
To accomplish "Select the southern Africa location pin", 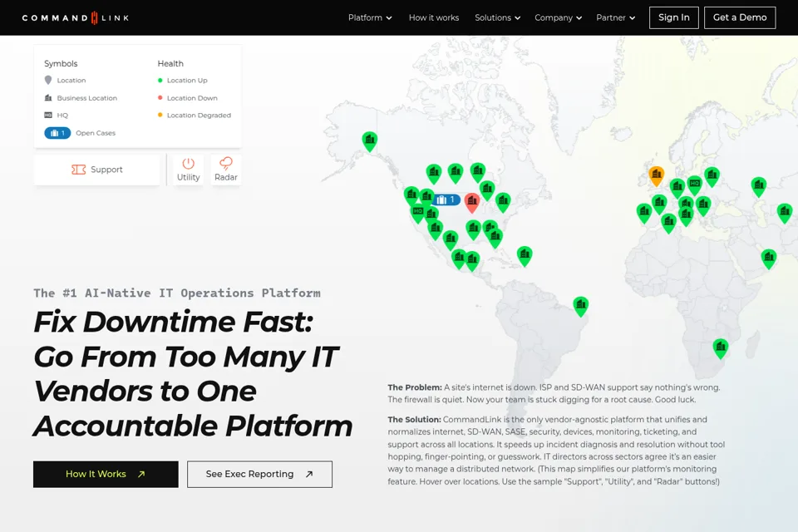I will point(721,349).
